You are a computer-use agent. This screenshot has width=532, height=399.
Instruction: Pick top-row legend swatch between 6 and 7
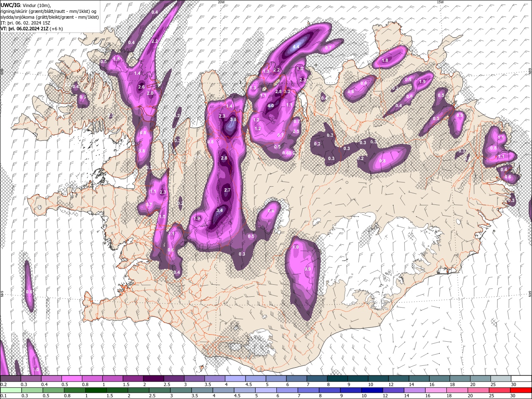296,379
